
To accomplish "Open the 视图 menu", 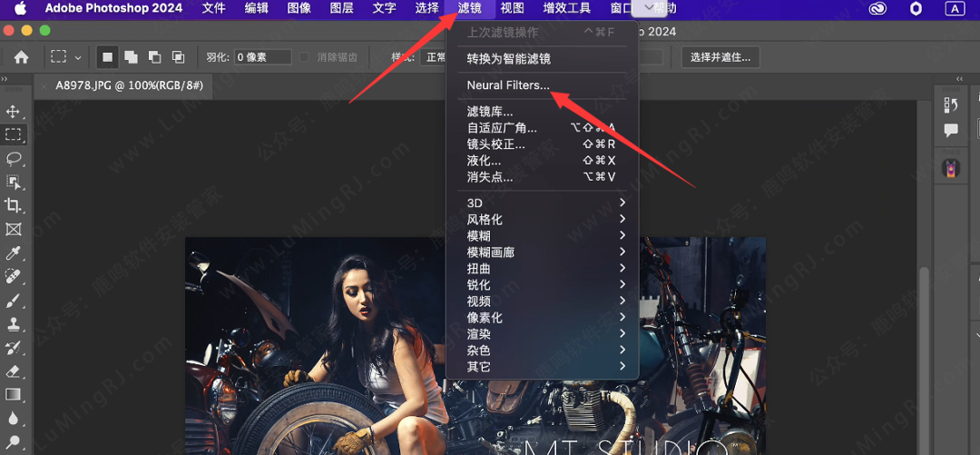I will tap(512, 9).
